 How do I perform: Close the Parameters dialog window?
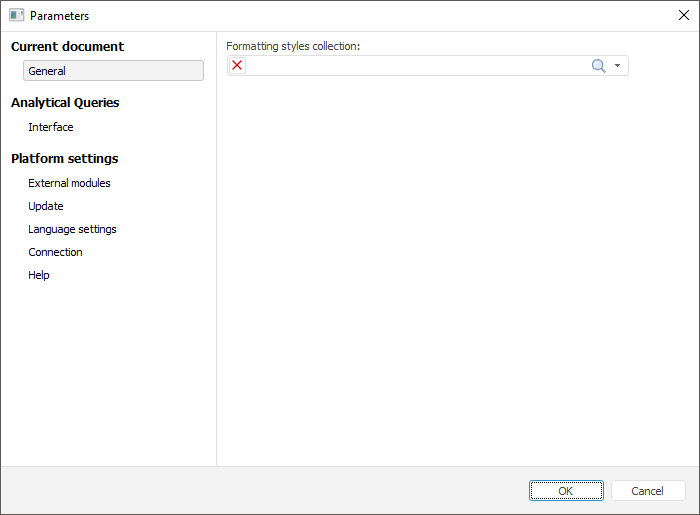[683, 16]
